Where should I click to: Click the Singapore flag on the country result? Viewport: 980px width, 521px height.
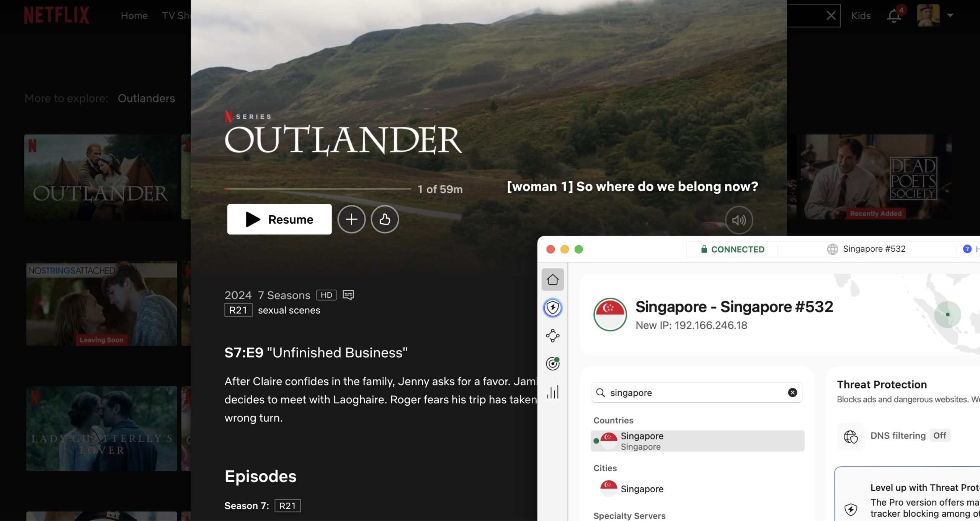[x=609, y=440]
